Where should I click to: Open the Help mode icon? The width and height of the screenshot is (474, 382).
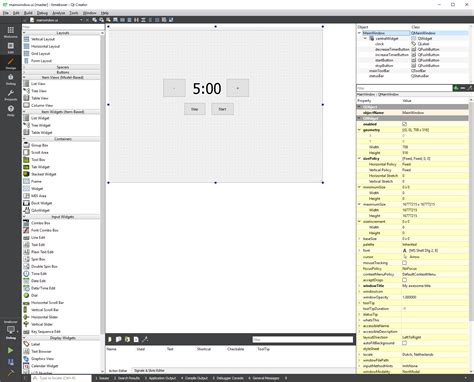11,110
